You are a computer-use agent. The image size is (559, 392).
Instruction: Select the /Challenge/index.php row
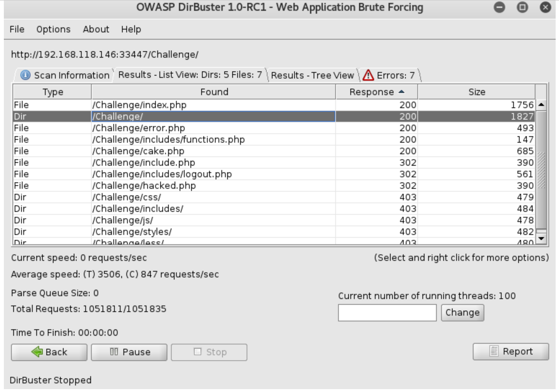click(274, 105)
